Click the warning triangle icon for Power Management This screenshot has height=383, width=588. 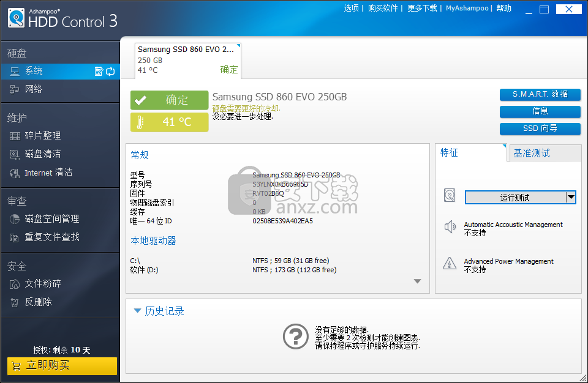pos(449,264)
